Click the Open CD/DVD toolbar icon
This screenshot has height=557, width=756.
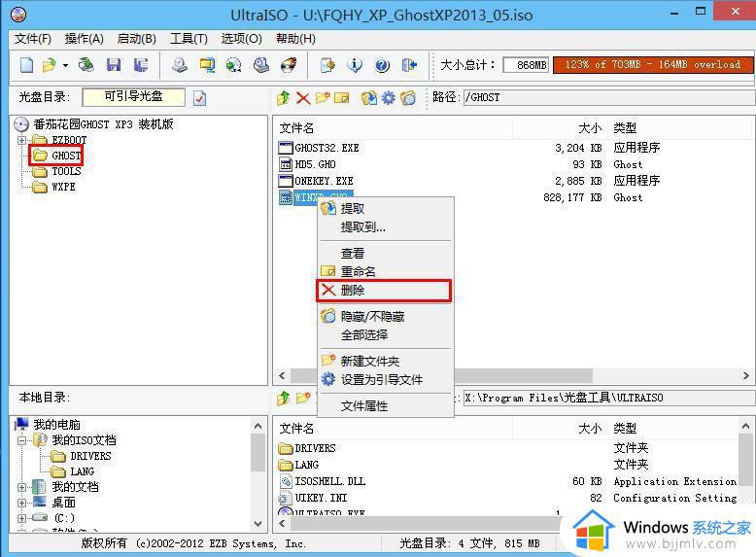pyautogui.click(x=86, y=64)
